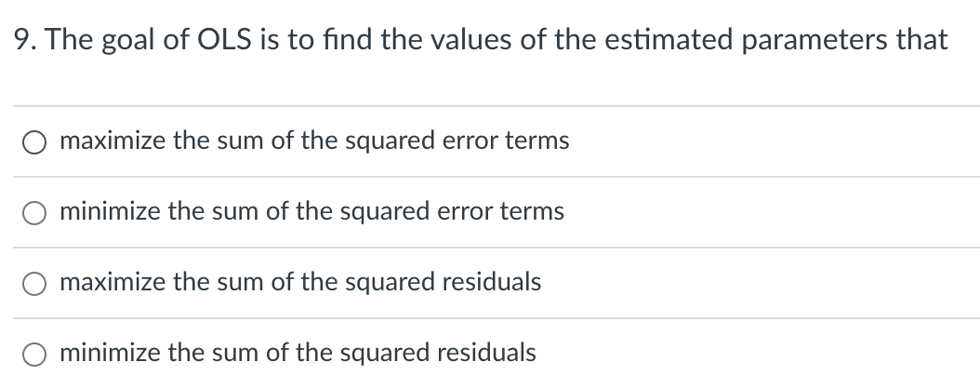Screen dimensions: 980x389
Task: Select radio for maximize squared residuals
Action: (x=33, y=284)
